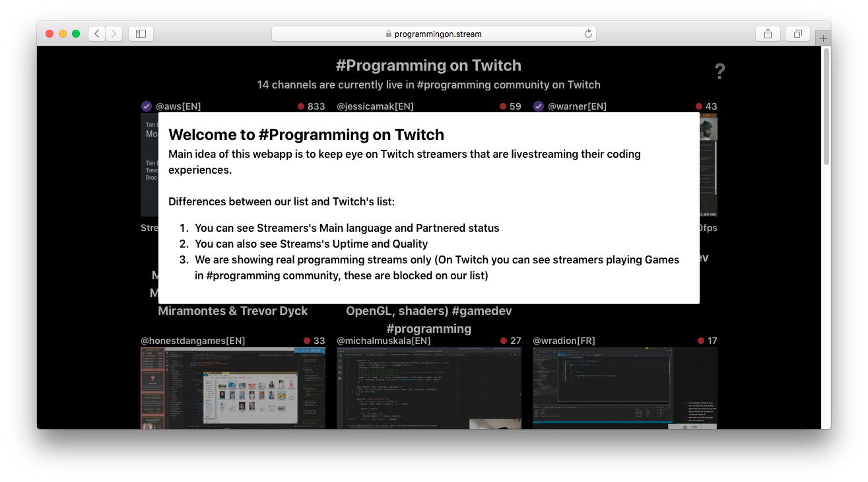This screenshot has height=482, width=868.
Task: Click the purple partnered badge beside @warner
Action: (538, 106)
